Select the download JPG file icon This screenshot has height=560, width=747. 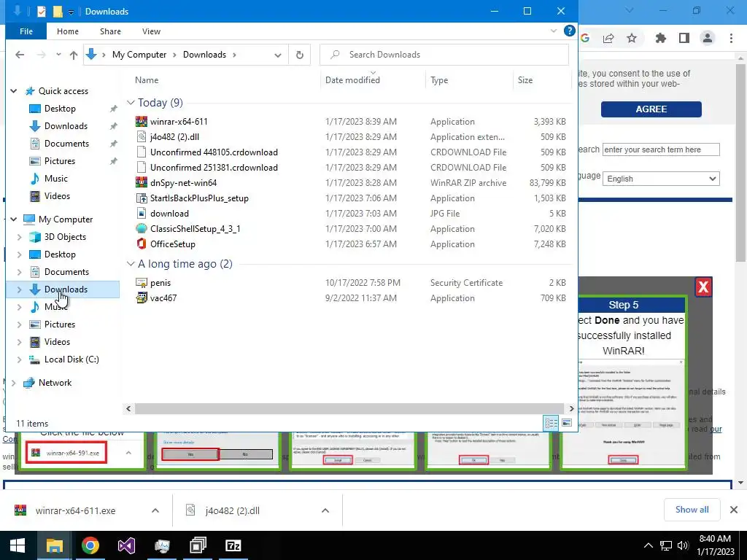[x=142, y=213]
